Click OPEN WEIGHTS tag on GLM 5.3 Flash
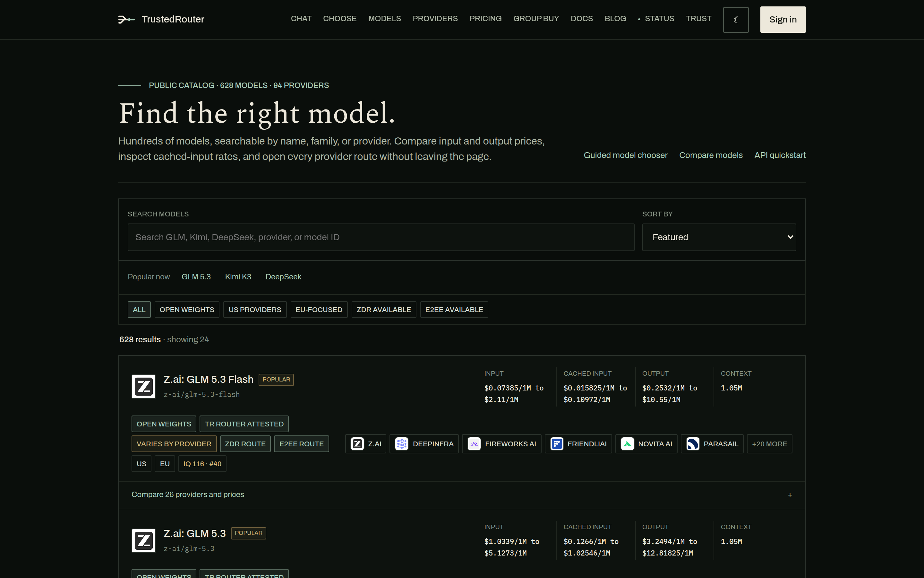The width and height of the screenshot is (924, 578). pyautogui.click(x=164, y=424)
